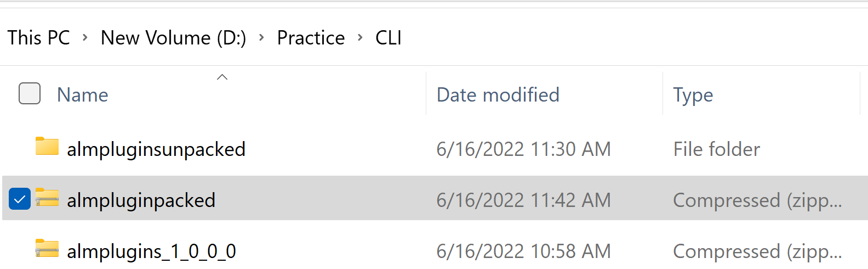The height and width of the screenshot is (269, 868).
Task: Expand the chevron after This PC
Action: coord(85,37)
